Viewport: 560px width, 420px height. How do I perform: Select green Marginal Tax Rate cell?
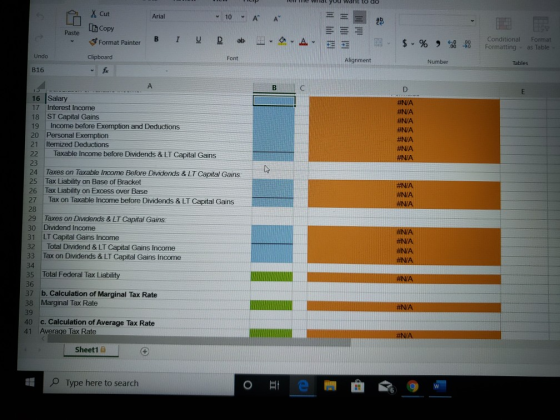[x=271, y=305]
